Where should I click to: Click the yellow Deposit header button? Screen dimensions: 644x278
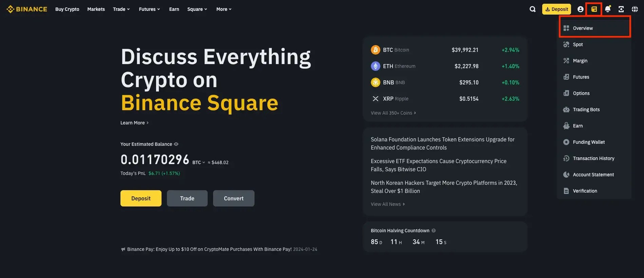pyautogui.click(x=556, y=9)
